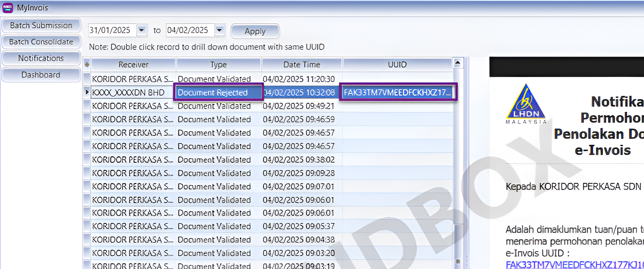Image resolution: width=644 pixels, height=269 pixels.
Task: Open the e-Invois UUID link in notification
Action: pyautogui.click(x=574, y=265)
